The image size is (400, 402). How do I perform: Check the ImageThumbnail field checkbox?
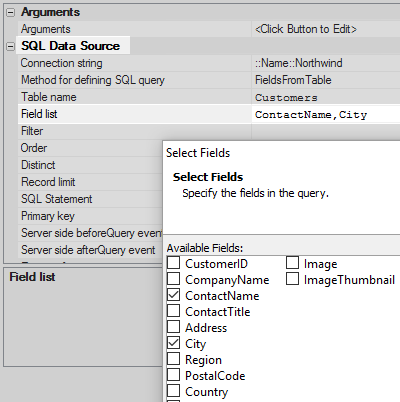[x=292, y=279]
